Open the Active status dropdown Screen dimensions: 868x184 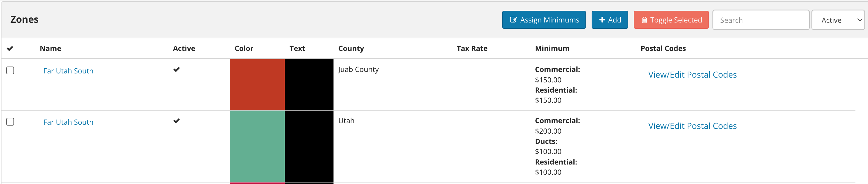838,20
